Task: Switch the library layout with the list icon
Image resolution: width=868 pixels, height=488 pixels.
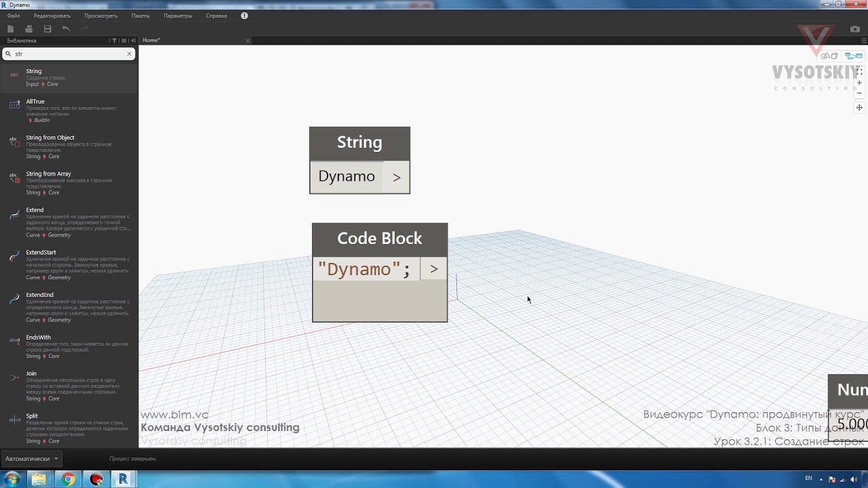Action: tap(123, 41)
